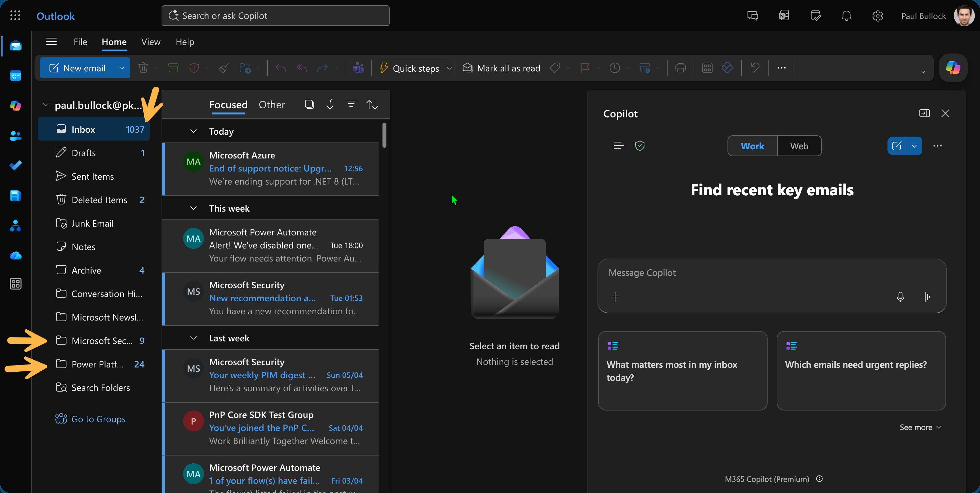Click Mark all as read
980x493 pixels.
(501, 68)
